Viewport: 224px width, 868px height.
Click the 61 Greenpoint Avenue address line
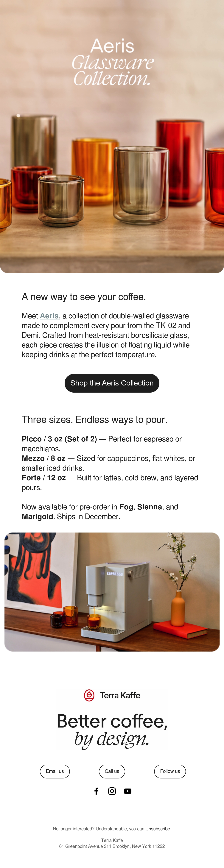(112, 846)
